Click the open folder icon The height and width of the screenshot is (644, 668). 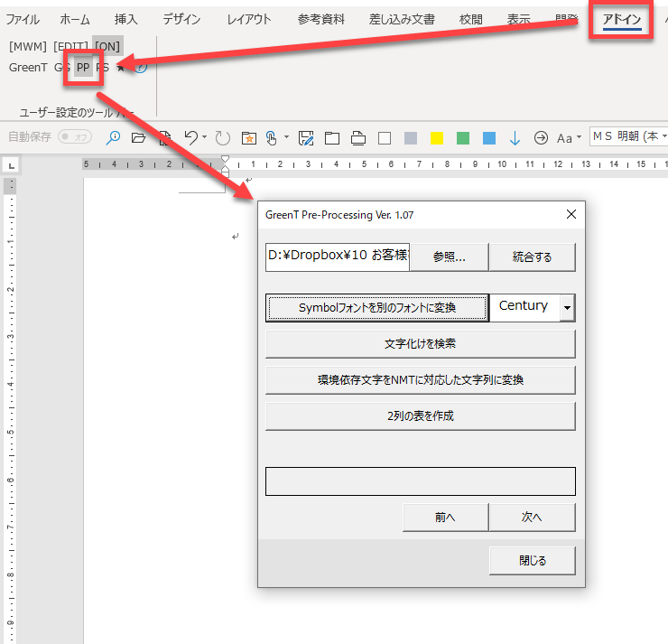coord(138,138)
